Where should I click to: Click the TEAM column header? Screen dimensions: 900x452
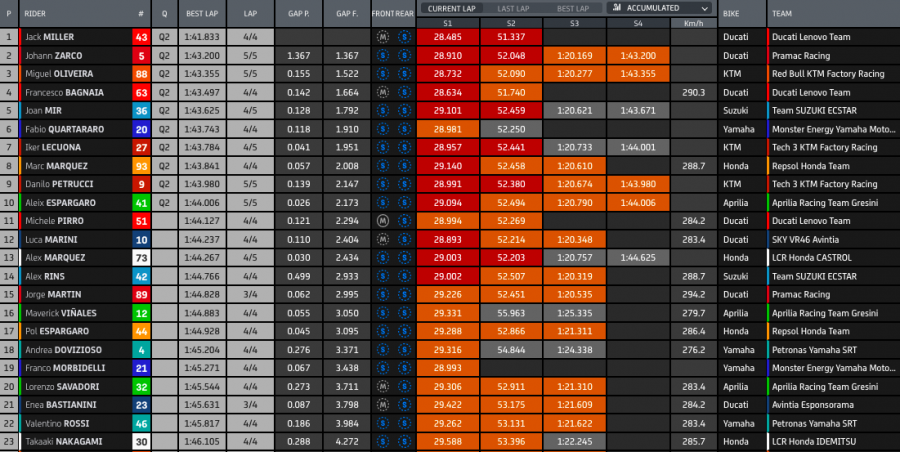784,15
